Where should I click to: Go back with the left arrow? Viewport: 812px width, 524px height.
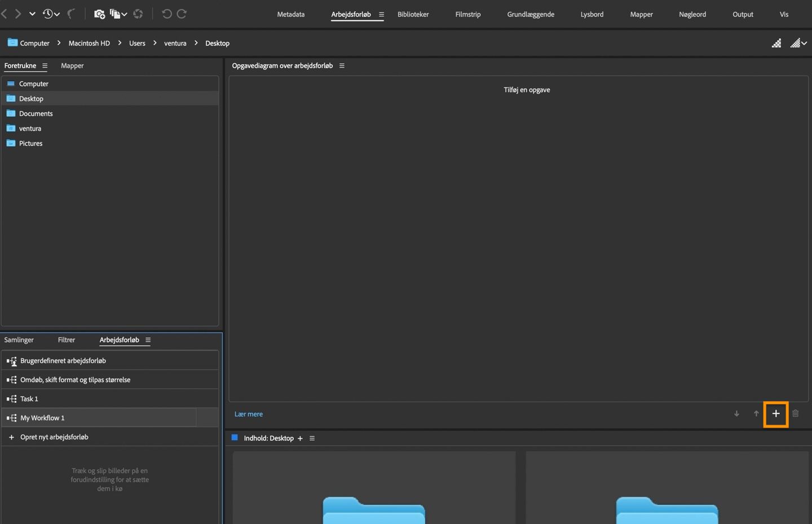click(x=4, y=14)
